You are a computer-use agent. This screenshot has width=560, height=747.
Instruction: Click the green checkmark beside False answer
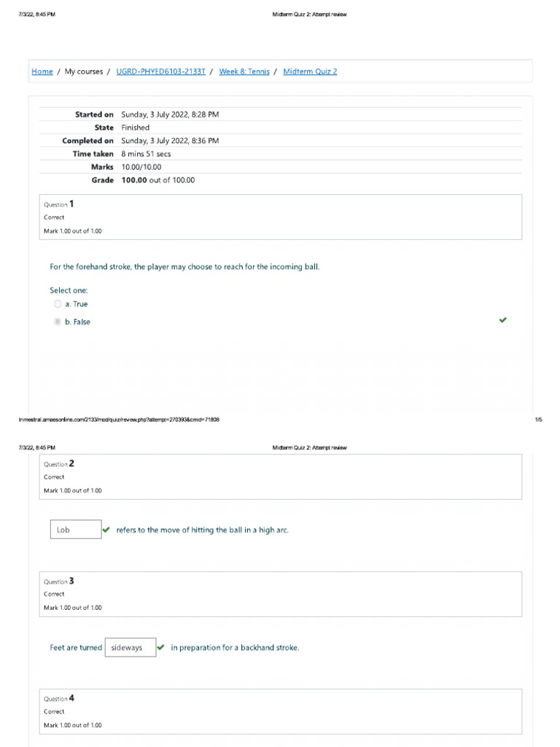tap(502, 320)
